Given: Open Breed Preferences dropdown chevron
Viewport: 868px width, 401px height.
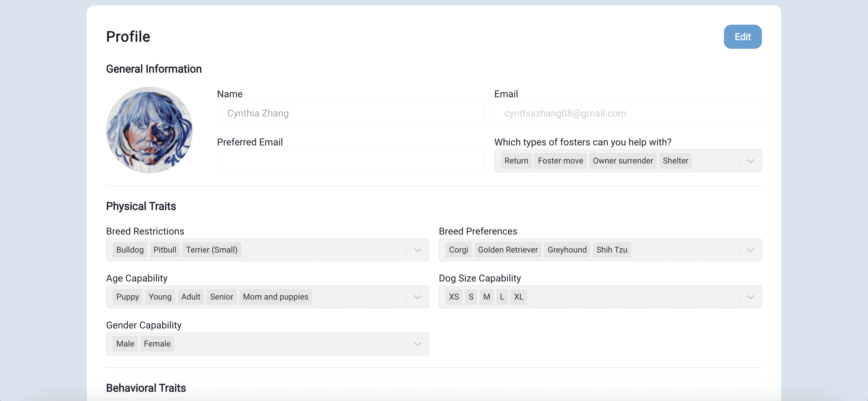Looking at the screenshot, I should (750, 250).
